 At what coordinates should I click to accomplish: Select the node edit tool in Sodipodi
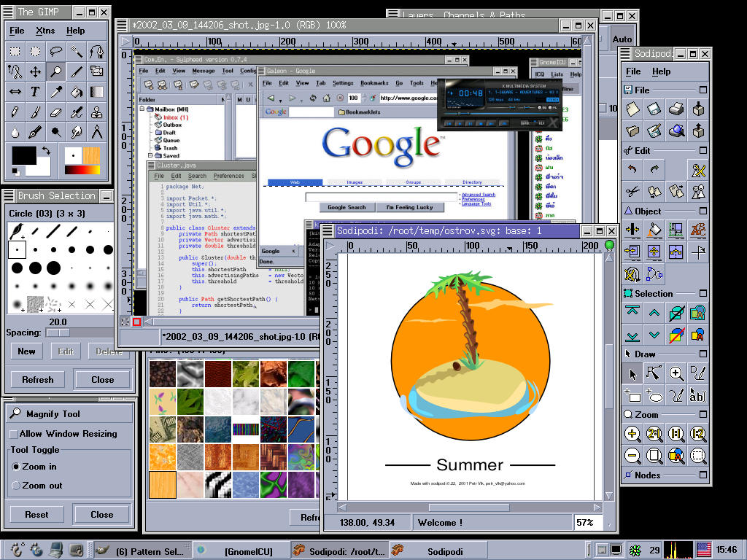coord(654,374)
